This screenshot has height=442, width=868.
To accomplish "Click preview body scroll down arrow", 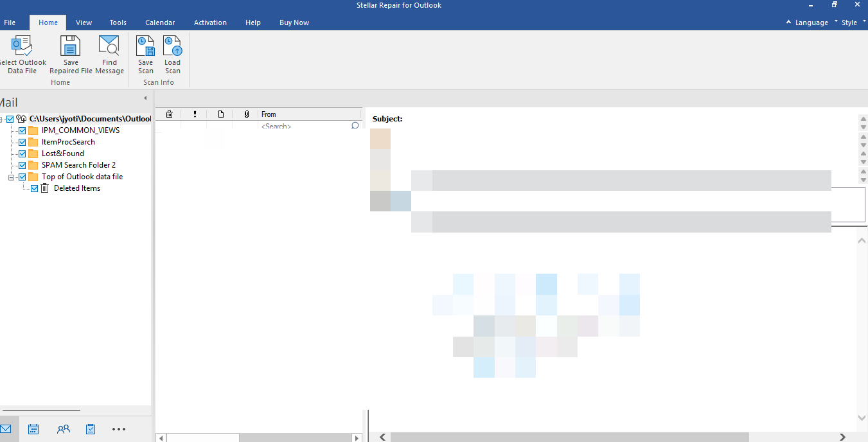I will [x=862, y=418].
